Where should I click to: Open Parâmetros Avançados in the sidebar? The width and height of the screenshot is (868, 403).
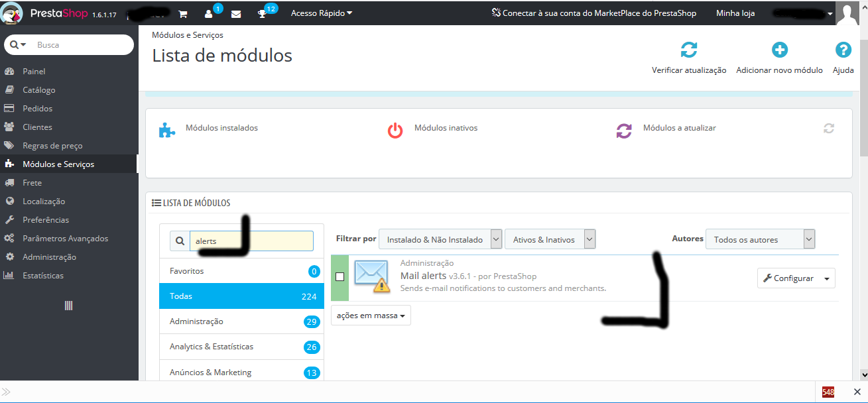(69, 239)
